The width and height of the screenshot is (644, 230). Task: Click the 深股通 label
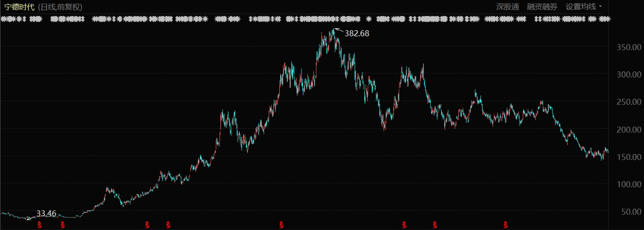[507, 7]
